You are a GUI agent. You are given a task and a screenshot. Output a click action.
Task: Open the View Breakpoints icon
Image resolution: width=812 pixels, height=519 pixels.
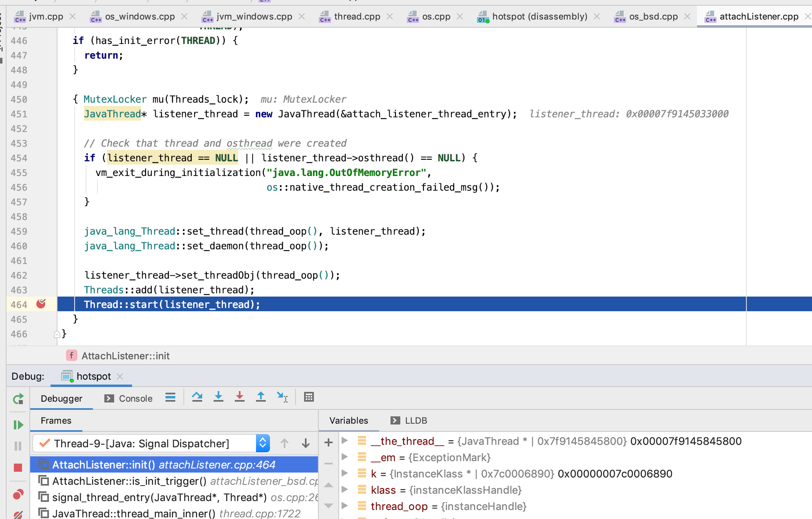pyautogui.click(x=18, y=495)
